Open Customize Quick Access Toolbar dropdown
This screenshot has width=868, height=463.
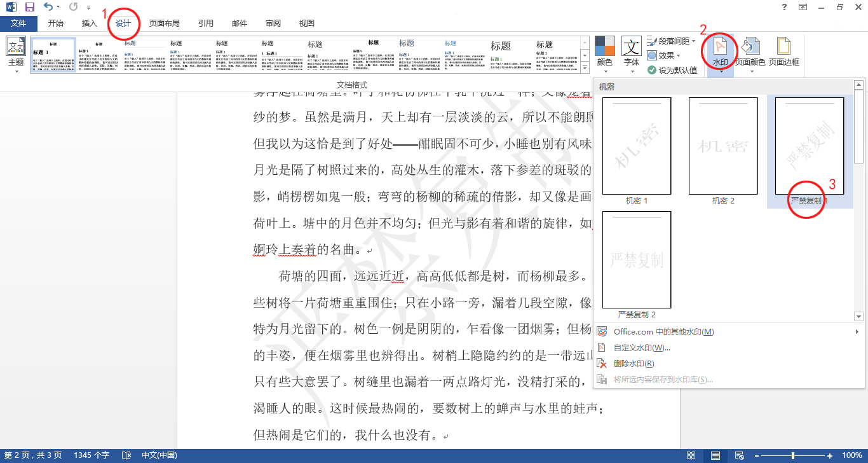(88, 7)
